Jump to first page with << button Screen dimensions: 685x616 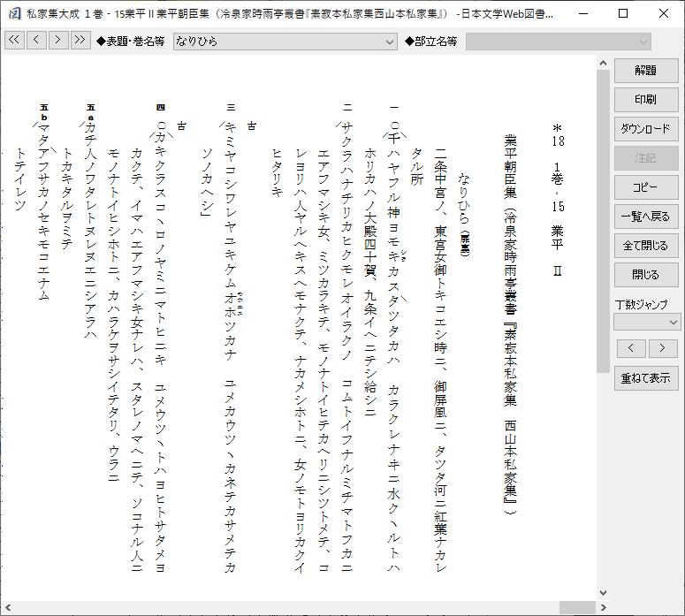[x=14, y=40]
